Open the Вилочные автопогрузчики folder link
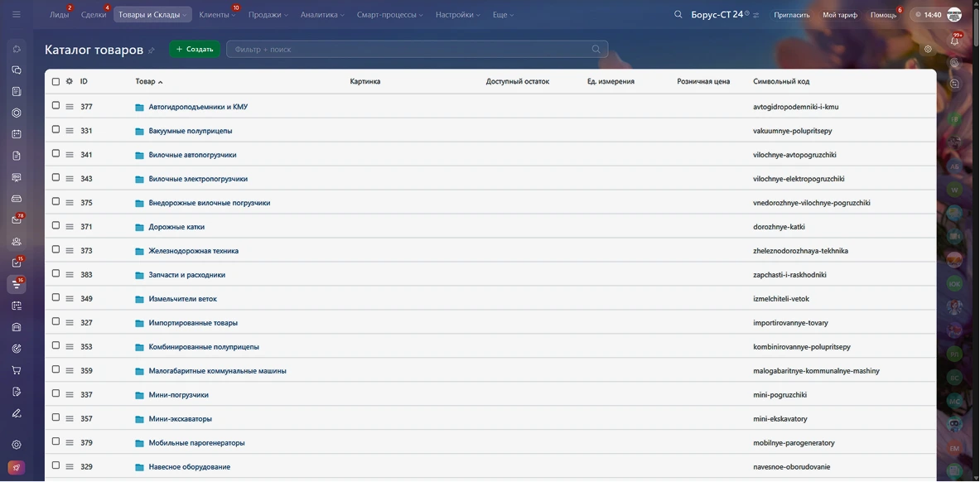The height and width of the screenshot is (482, 980). [192, 155]
